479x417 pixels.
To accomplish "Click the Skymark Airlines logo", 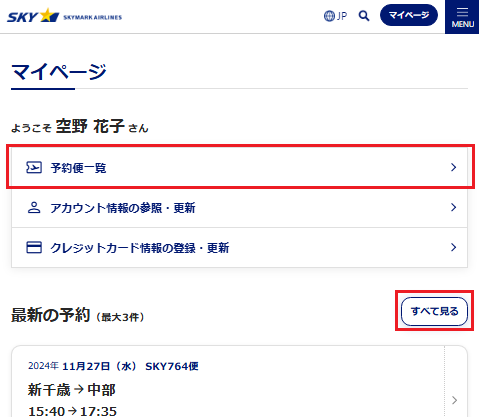I will (65, 16).
